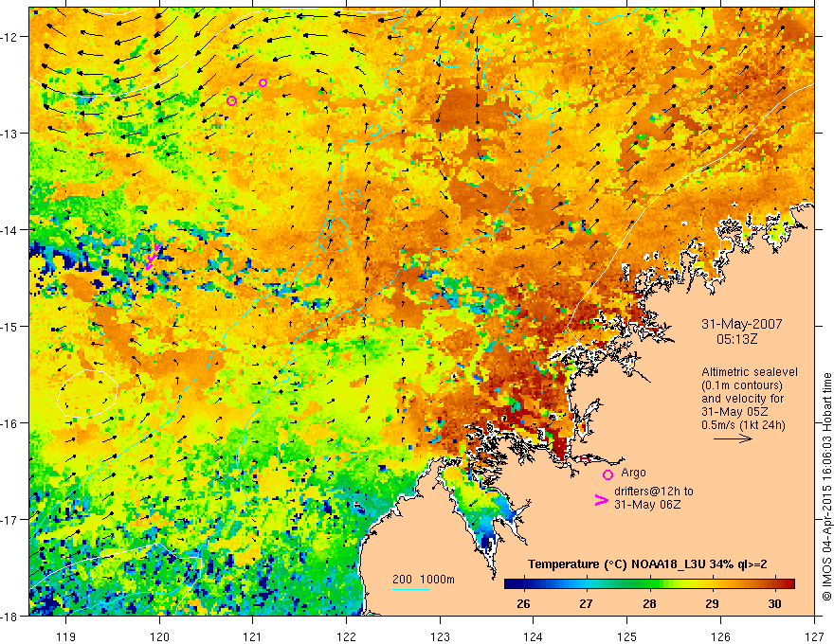Click the longitude axis label '120'
This screenshot has height=644, width=834.
pyautogui.click(x=159, y=636)
